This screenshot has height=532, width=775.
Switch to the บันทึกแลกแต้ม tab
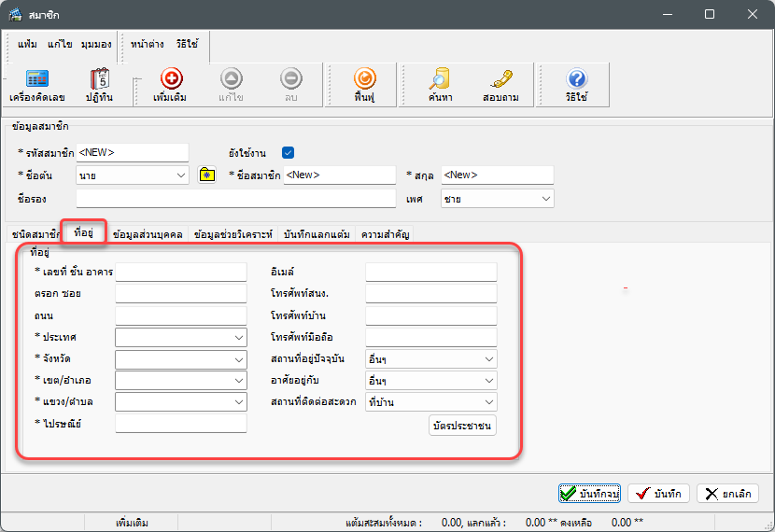(x=318, y=234)
